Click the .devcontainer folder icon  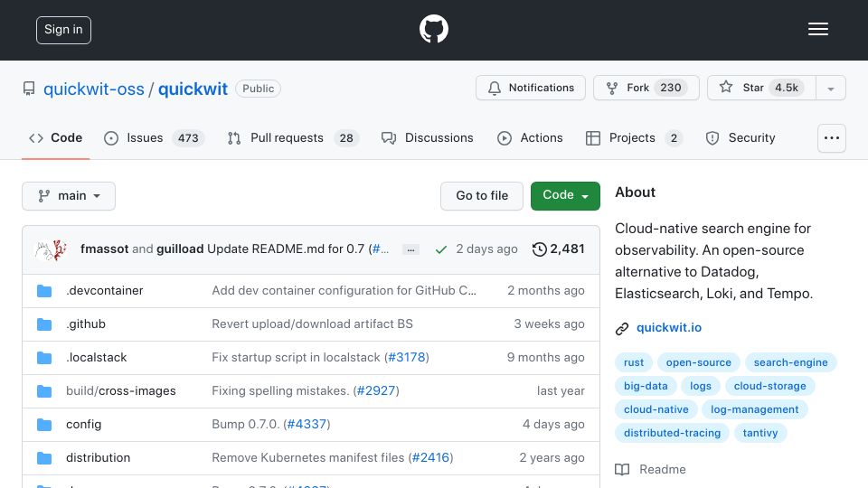point(44,291)
